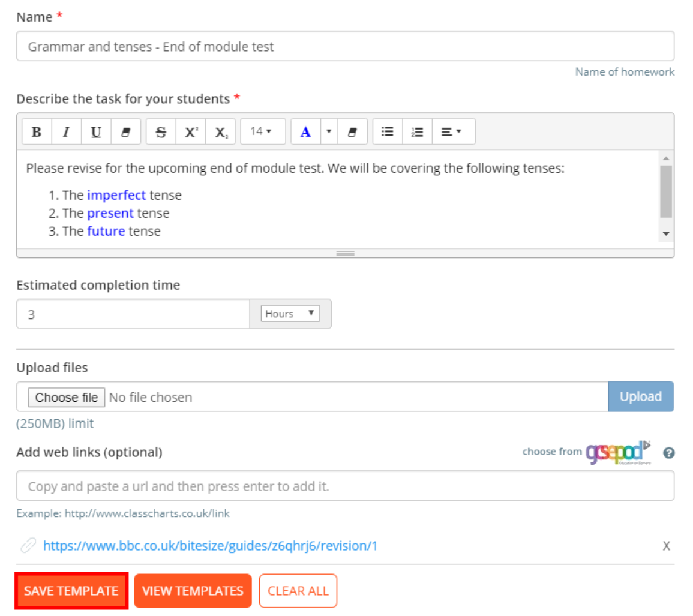Apply italic formatting

click(x=66, y=131)
